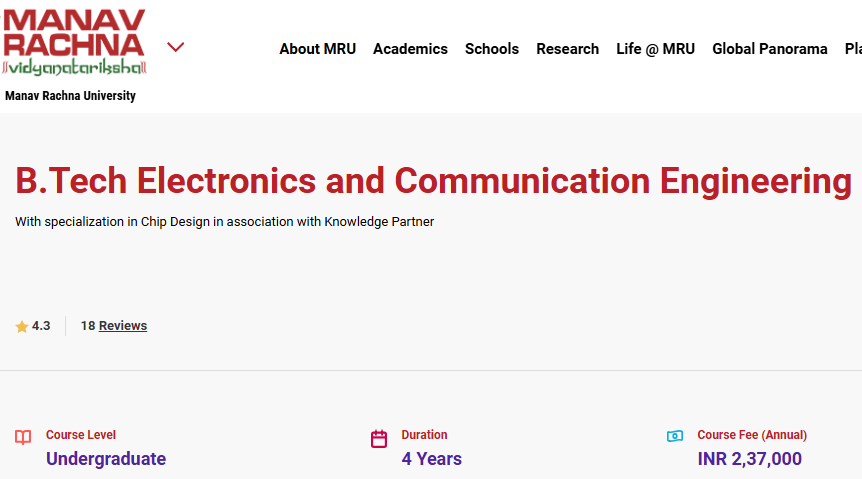862x479 pixels.
Task: Click the B.Tech Electronics and Communication Engineering heading
Action: coord(433,181)
